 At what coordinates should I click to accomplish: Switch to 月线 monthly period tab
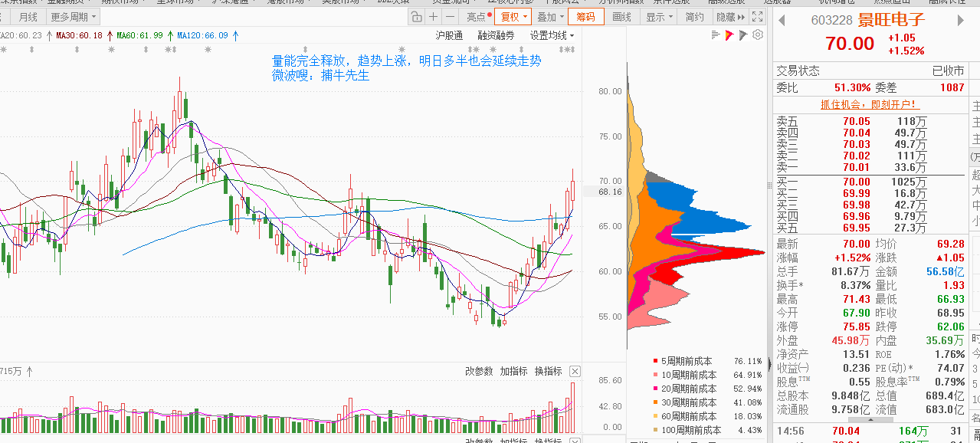tap(28, 16)
